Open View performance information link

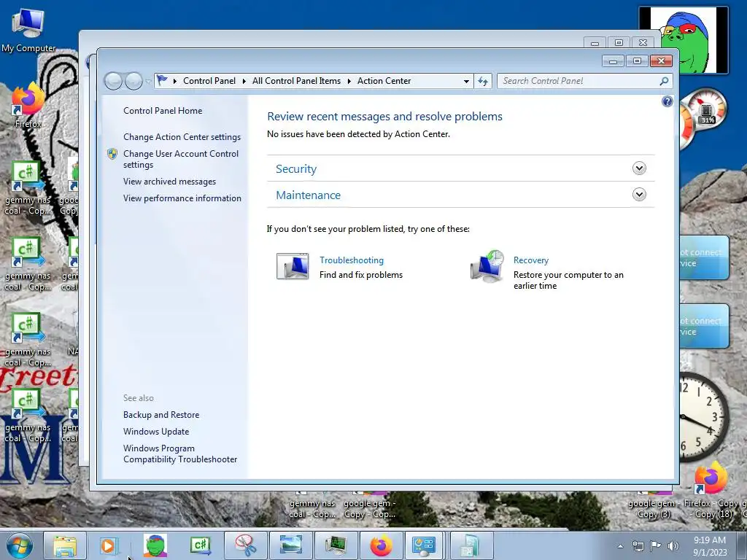pos(182,198)
